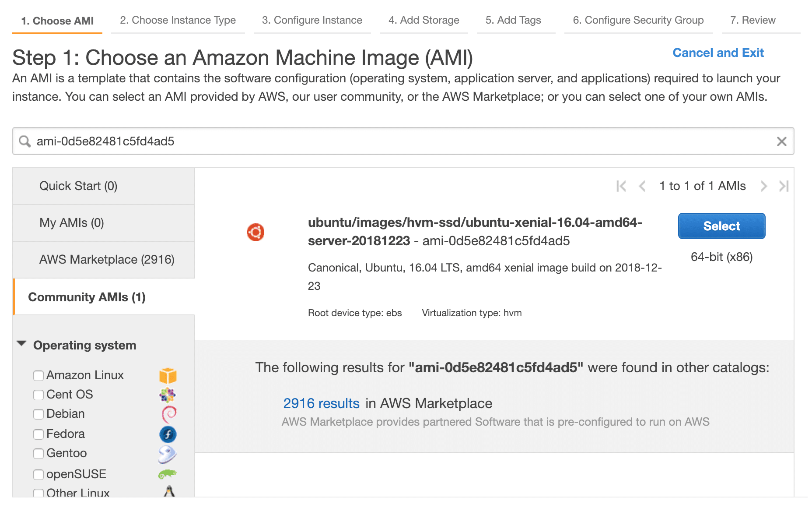
Task: Go to the previous page of AMIs
Action: point(642,186)
